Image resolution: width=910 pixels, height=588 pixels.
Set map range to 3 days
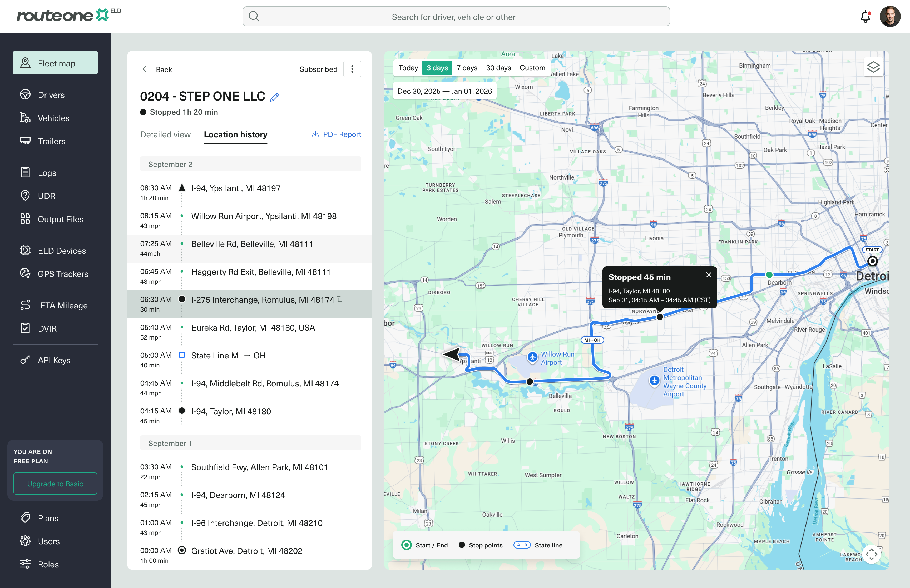[437, 68]
